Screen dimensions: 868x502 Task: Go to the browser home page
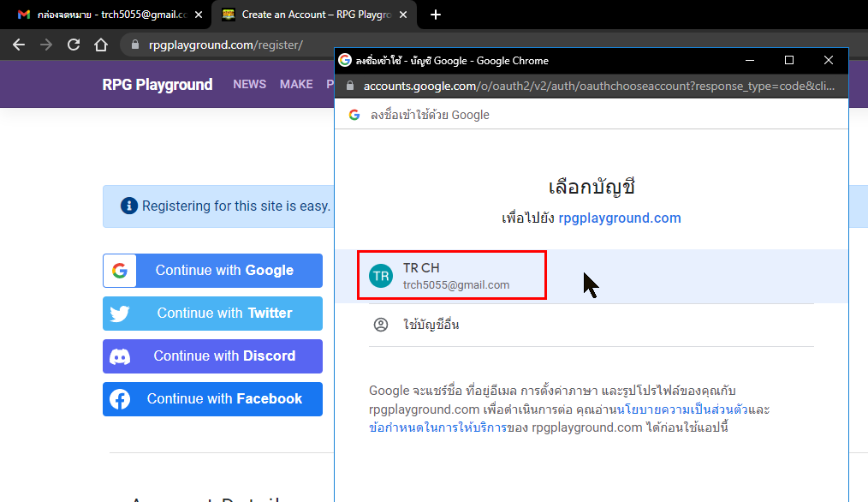pos(101,45)
